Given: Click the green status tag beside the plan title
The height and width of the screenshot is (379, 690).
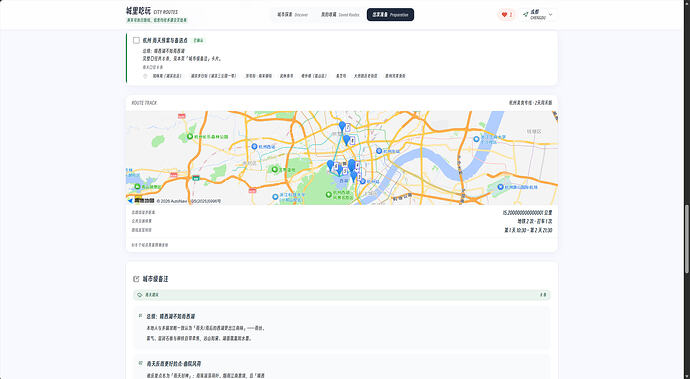Looking at the screenshot, I should [x=198, y=40].
